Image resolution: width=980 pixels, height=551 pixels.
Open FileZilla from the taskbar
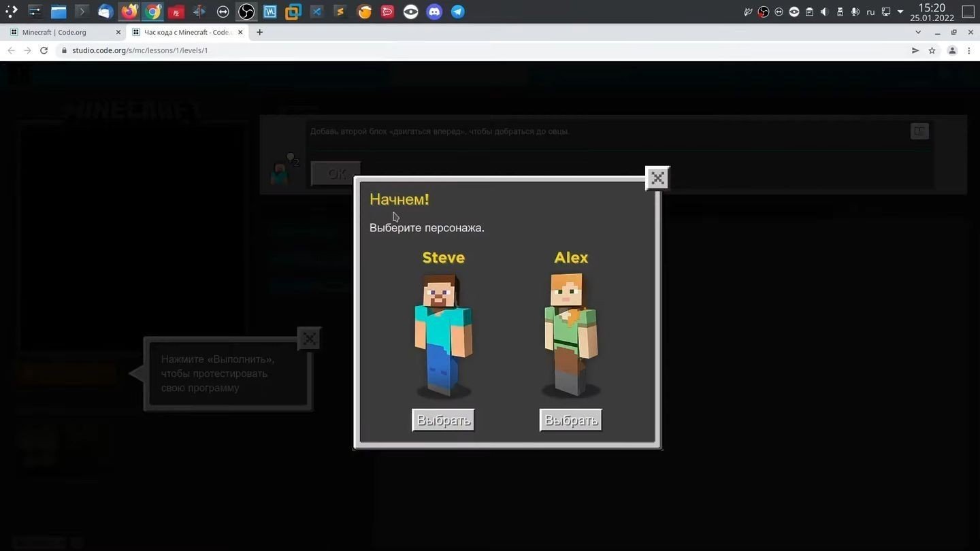coord(176,12)
